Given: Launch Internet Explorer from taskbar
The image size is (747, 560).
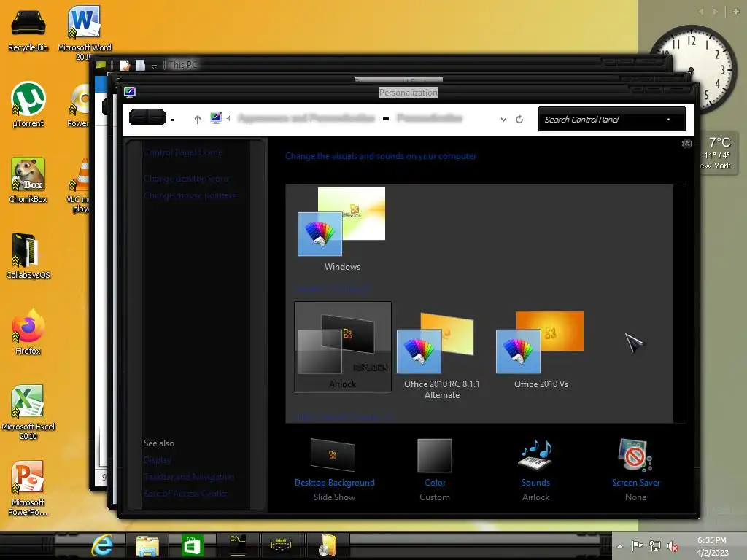Looking at the screenshot, I should 102,545.
